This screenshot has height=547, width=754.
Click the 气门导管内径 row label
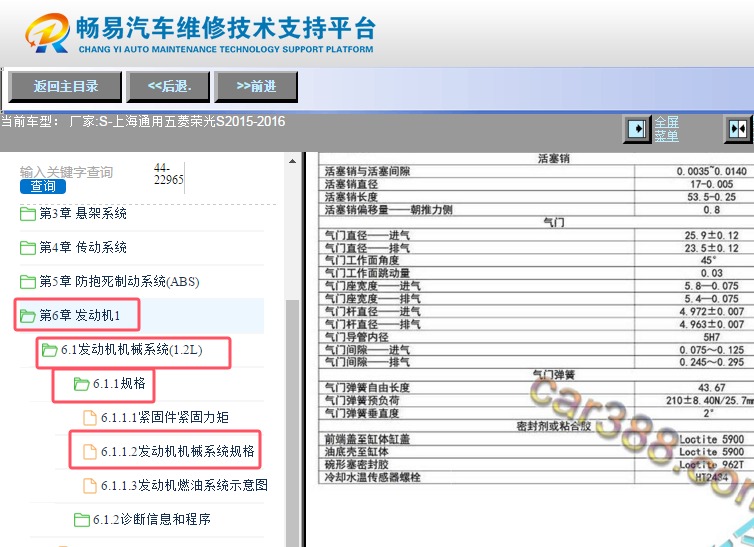(356, 337)
